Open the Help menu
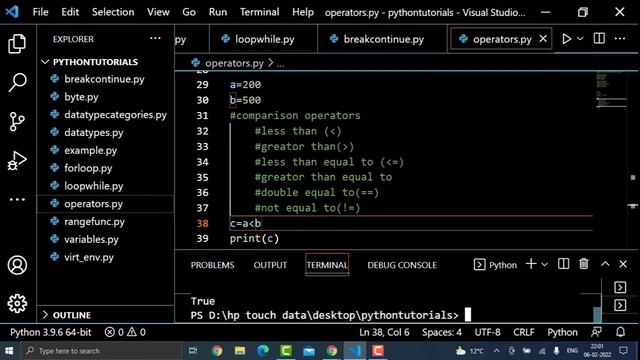The height and width of the screenshot is (360, 640). (303, 12)
